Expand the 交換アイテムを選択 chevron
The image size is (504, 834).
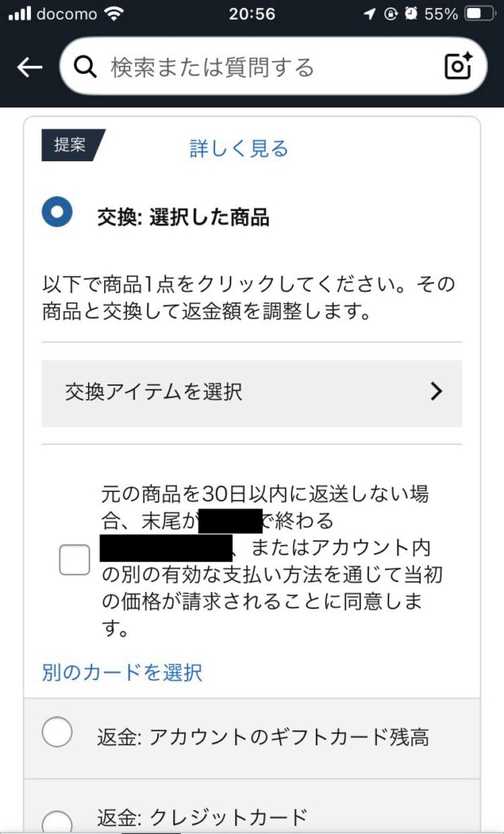pos(436,392)
